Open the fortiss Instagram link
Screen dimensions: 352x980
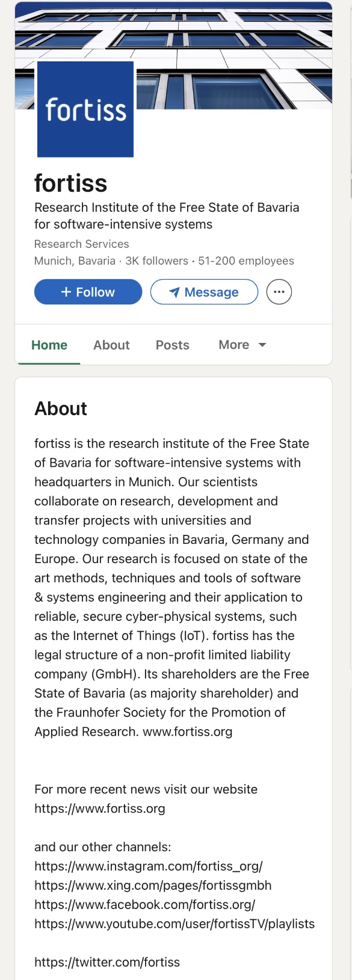[x=149, y=866]
